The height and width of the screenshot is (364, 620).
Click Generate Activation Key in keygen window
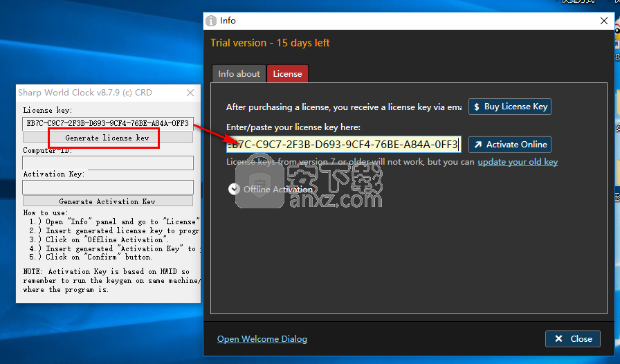click(x=107, y=201)
